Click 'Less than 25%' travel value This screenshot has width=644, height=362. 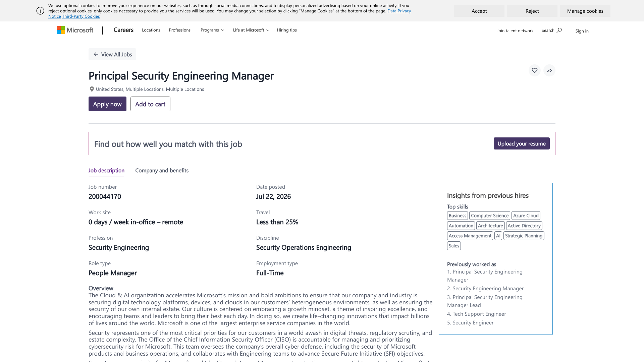point(277,222)
